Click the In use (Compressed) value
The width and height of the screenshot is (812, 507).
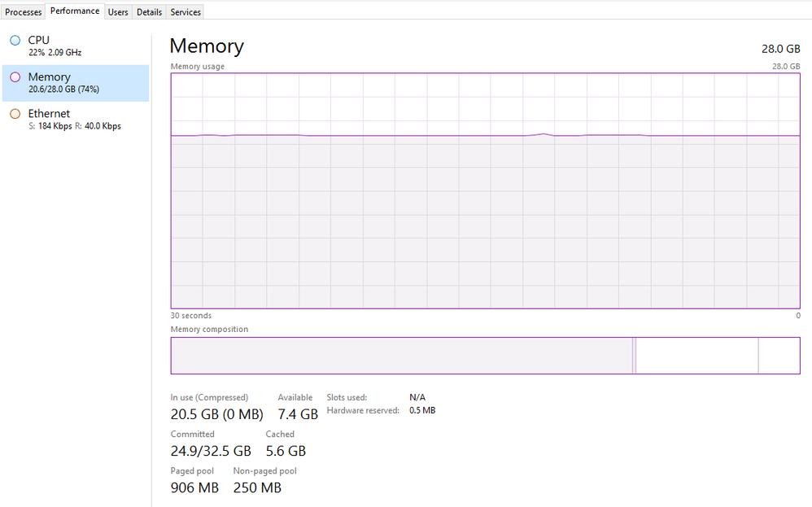[216, 414]
